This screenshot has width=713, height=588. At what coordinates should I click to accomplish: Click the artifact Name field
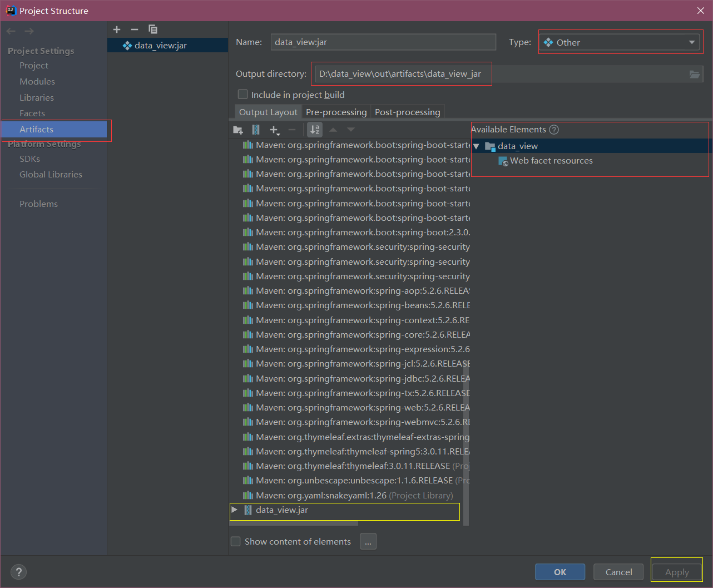(x=383, y=42)
